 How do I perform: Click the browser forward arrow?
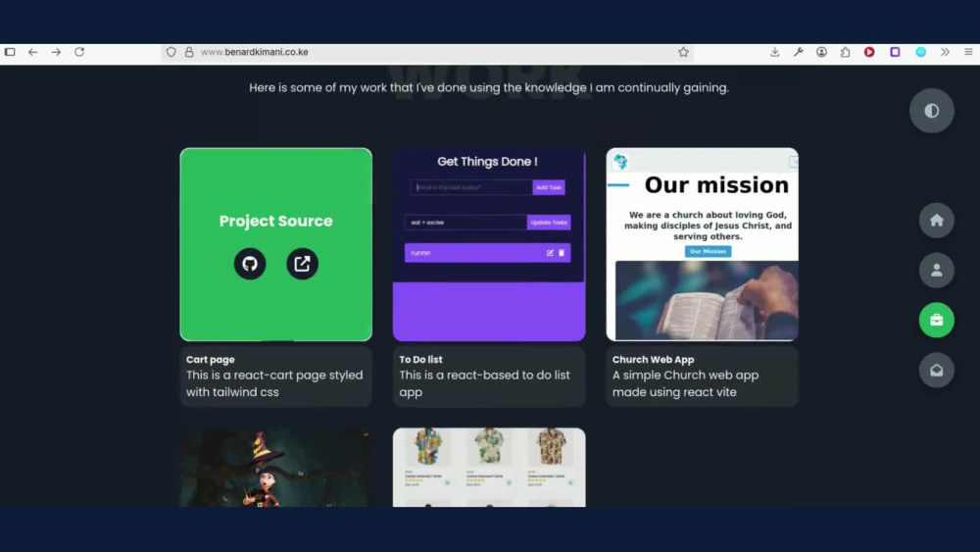[56, 52]
